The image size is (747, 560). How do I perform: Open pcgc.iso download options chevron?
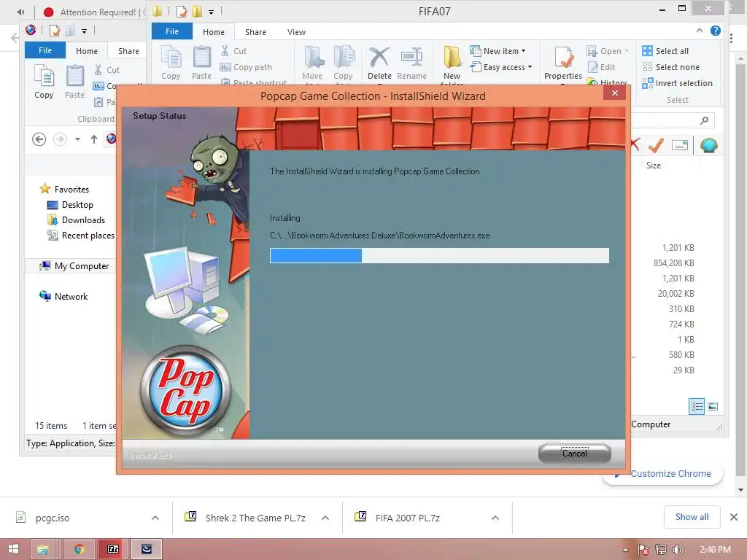pos(155,518)
